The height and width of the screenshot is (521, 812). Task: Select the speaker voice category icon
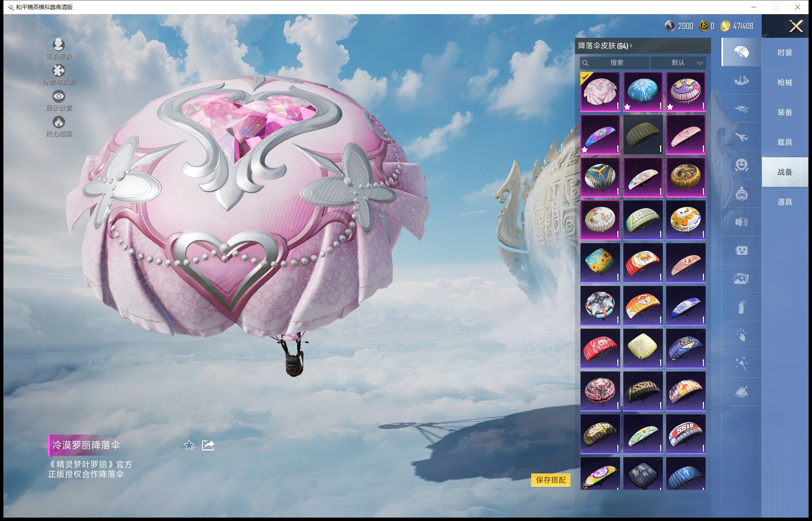click(741, 222)
